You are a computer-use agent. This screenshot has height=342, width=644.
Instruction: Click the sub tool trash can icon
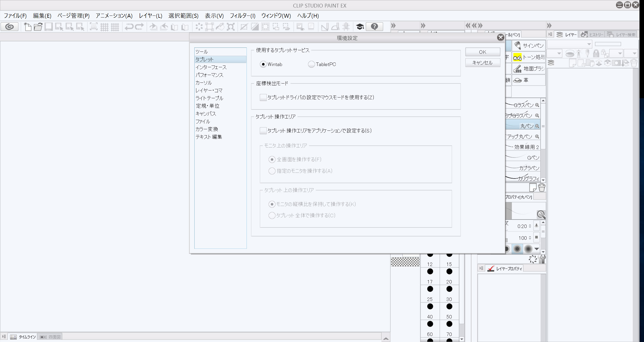(542, 187)
